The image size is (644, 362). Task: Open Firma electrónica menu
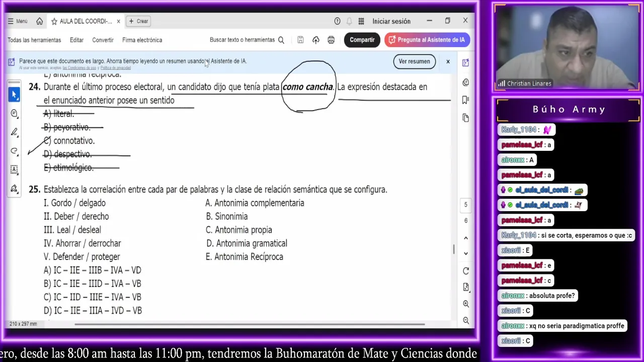(142, 40)
